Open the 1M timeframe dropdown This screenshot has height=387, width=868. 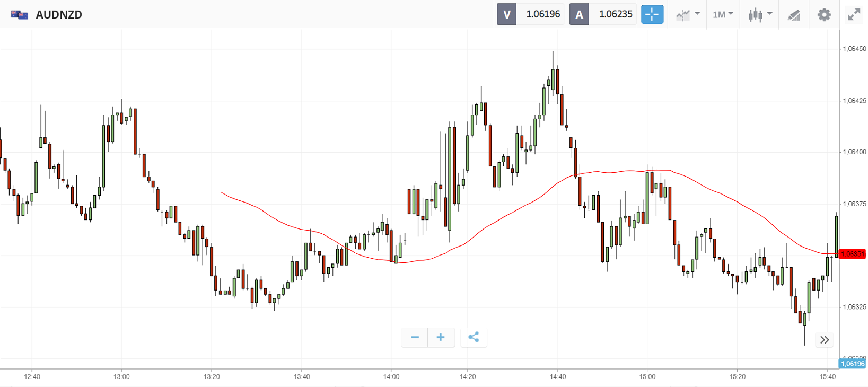[x=723, y=14]
